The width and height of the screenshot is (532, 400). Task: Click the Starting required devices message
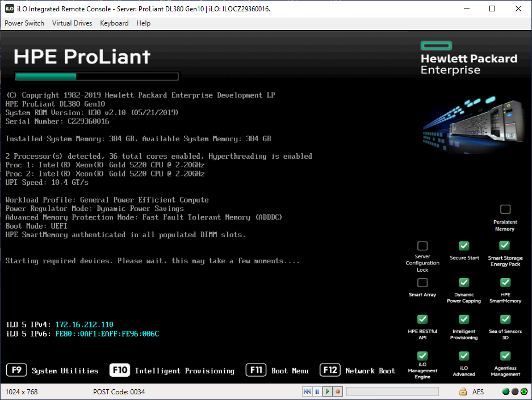coord(153,261)
